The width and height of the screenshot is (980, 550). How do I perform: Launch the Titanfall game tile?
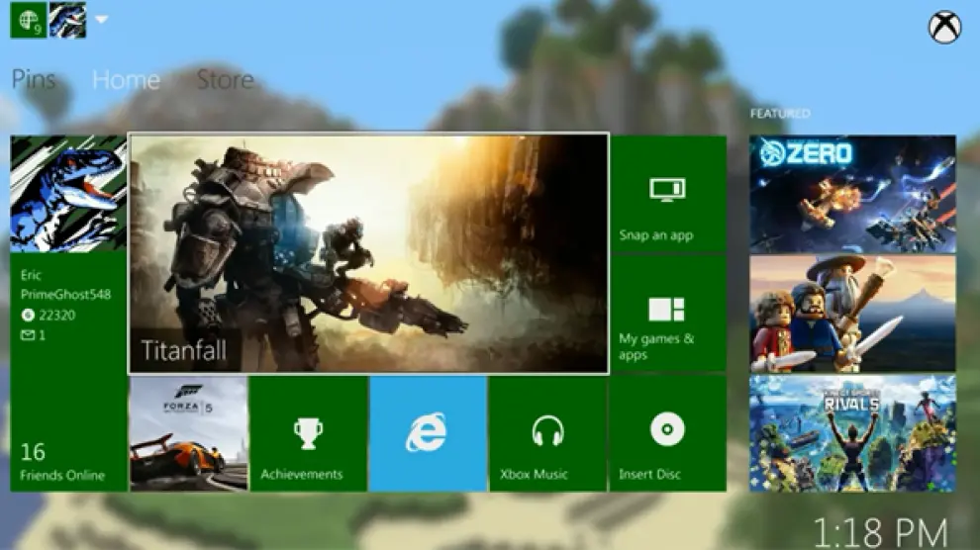pyautogui.click(x=368, y=254)
